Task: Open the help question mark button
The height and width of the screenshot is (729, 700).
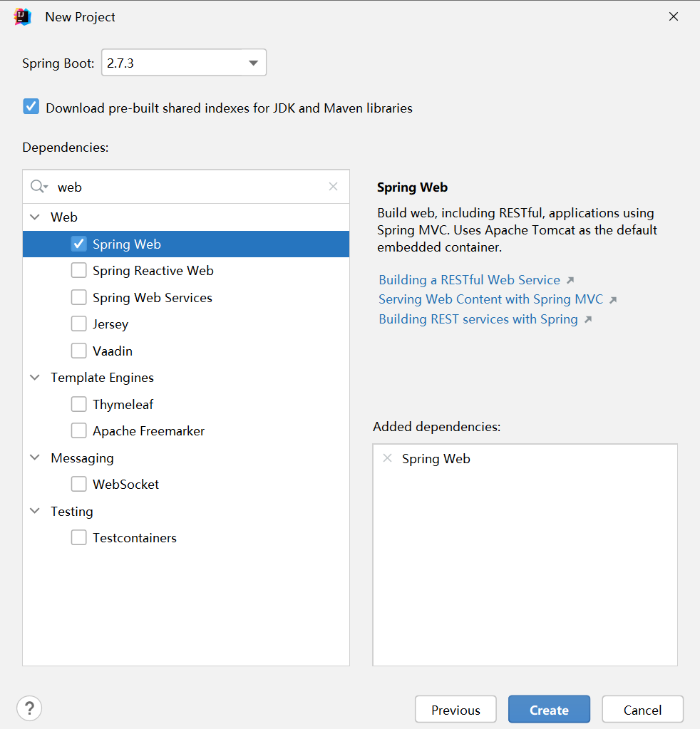Action: click(29, 708)
